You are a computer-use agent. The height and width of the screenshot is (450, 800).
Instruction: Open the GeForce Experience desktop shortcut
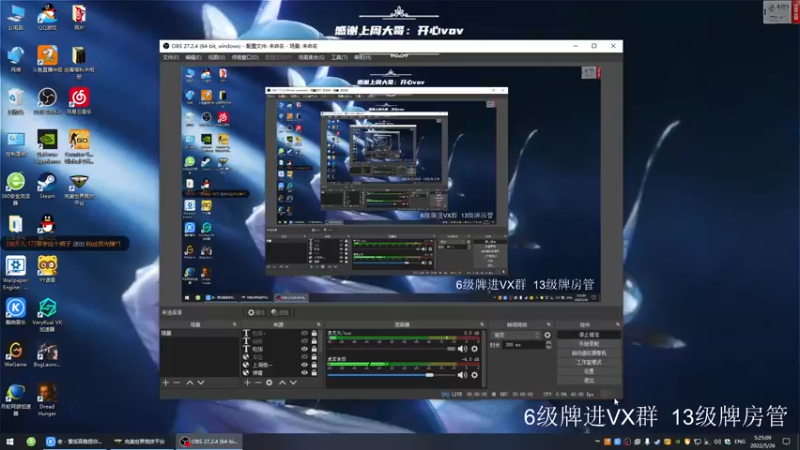point(47,147)
